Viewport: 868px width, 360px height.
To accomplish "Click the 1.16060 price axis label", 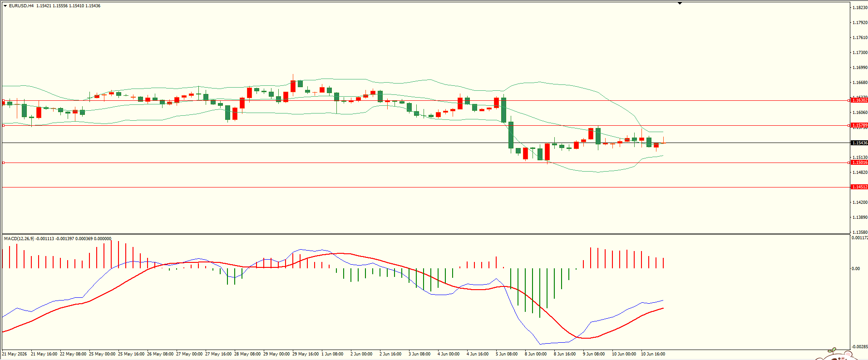I will point(860,113).
